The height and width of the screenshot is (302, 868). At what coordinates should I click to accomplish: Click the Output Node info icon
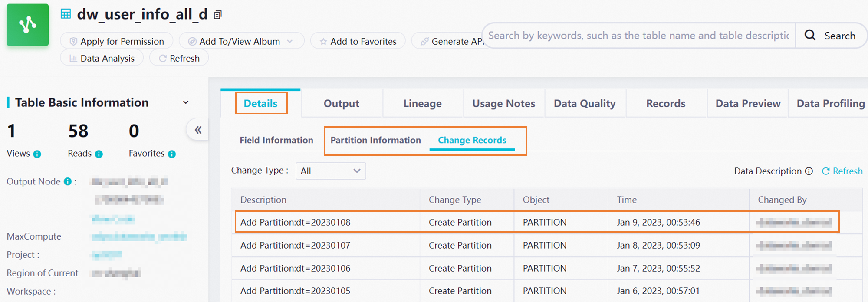[68, 181]
